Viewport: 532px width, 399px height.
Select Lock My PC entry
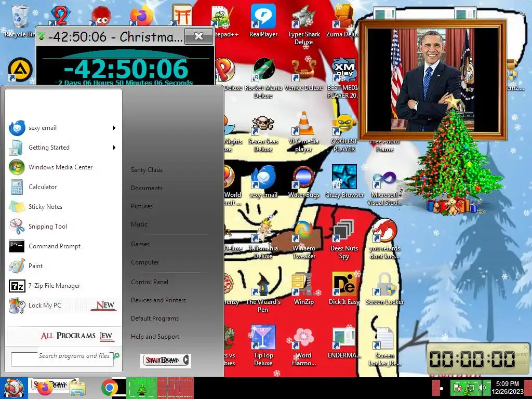tap(63, 305)
